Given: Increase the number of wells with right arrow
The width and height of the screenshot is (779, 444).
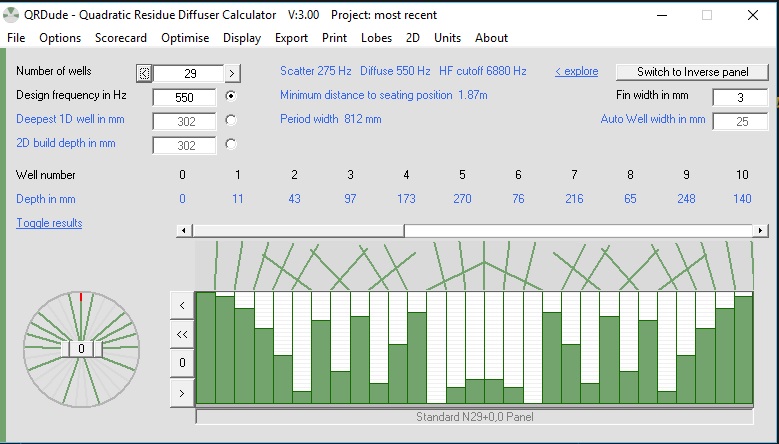Looking at the screenshot, I should coord(232,73).
